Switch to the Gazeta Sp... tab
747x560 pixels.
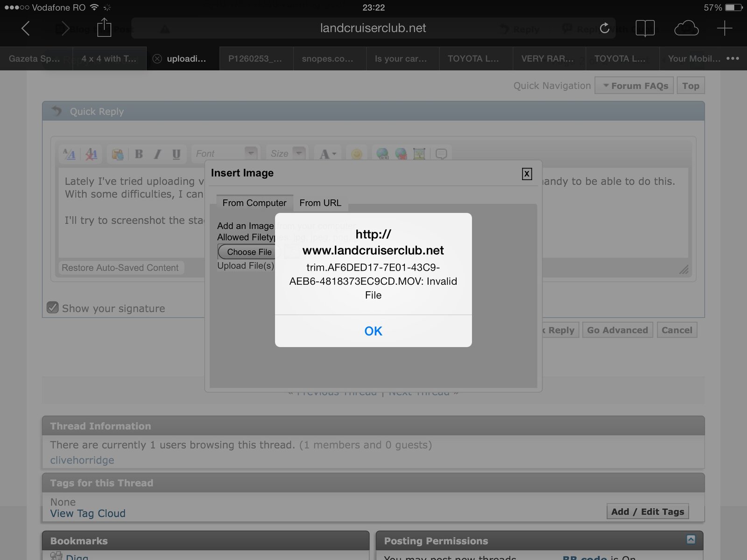point(35,59)
